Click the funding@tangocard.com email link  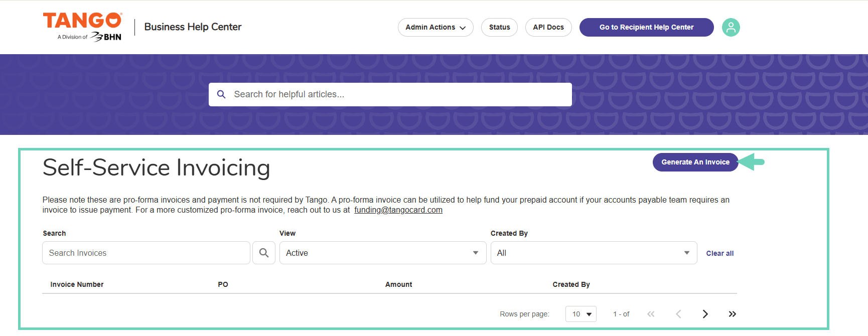(x=398, y=210)
